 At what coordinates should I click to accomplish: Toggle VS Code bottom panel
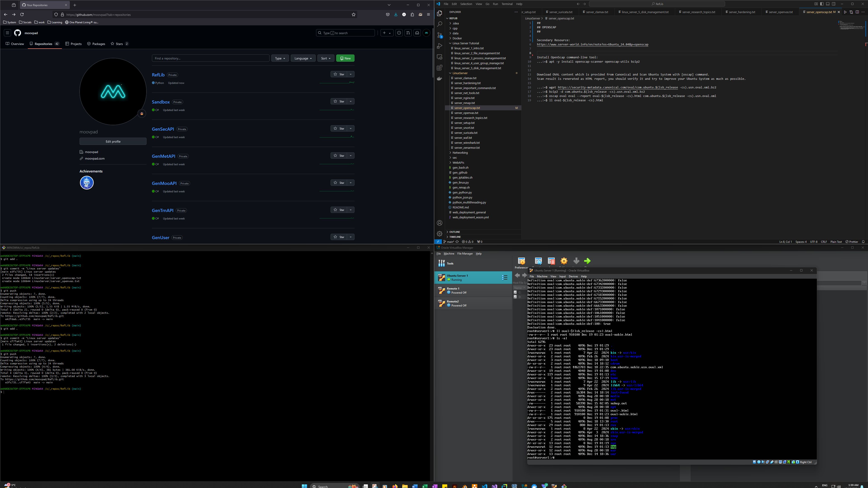coord(828,4)
